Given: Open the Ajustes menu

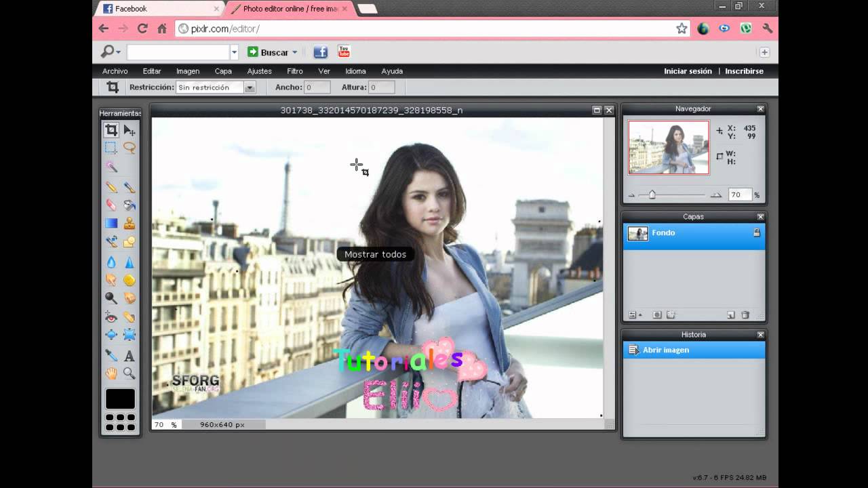Looking at the screenshot, I should pyautogui.click(x=259, y=71).
